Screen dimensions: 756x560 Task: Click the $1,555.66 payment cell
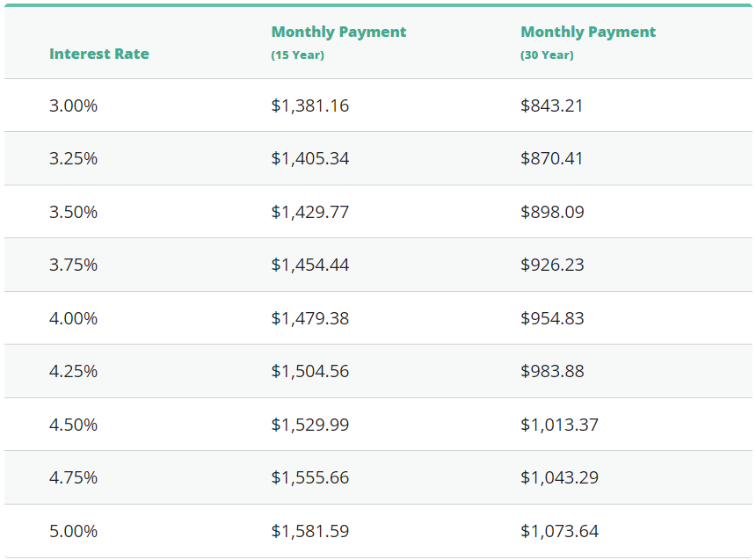point(309,477)
